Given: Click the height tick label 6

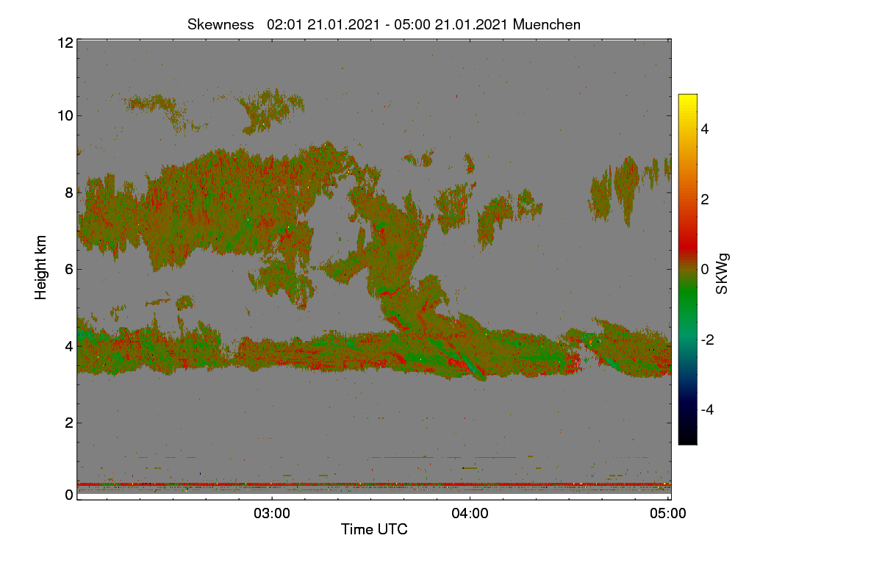Looking at the screenshot, I should coord(69,269).
